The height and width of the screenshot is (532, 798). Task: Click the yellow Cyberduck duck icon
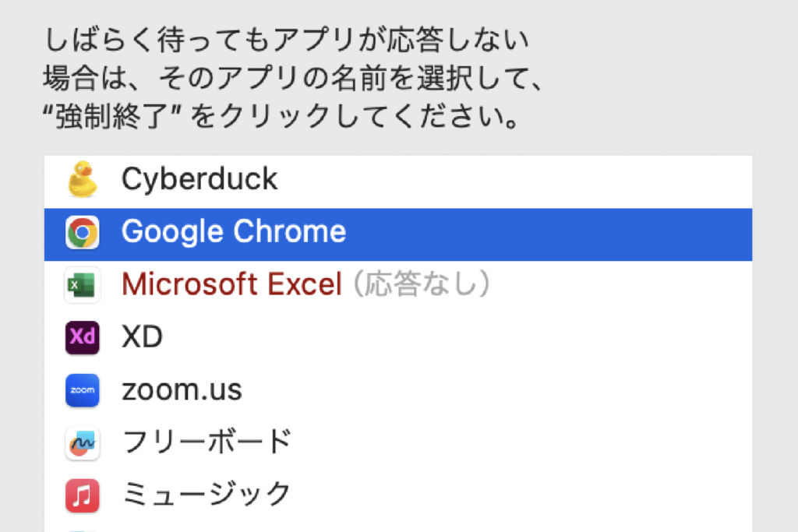[x=82, y=180]
